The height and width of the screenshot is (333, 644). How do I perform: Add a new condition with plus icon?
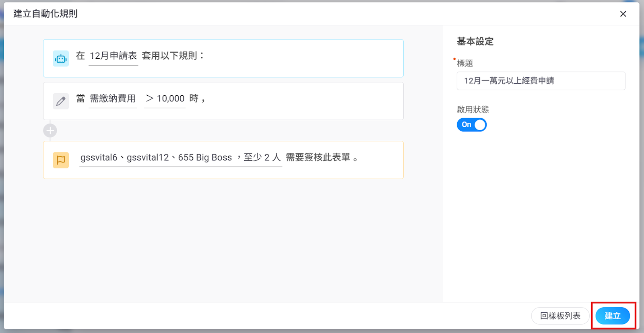click(50, 131)
